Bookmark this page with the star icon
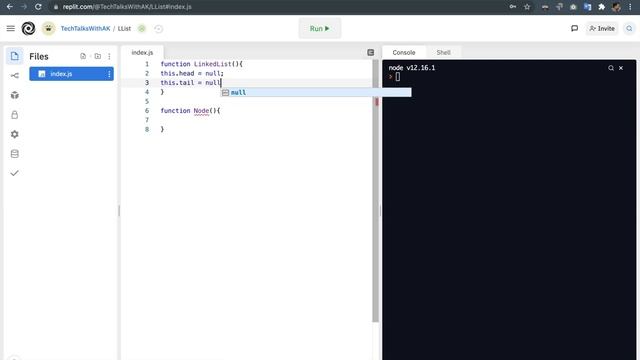 click(x=527, y=7)
